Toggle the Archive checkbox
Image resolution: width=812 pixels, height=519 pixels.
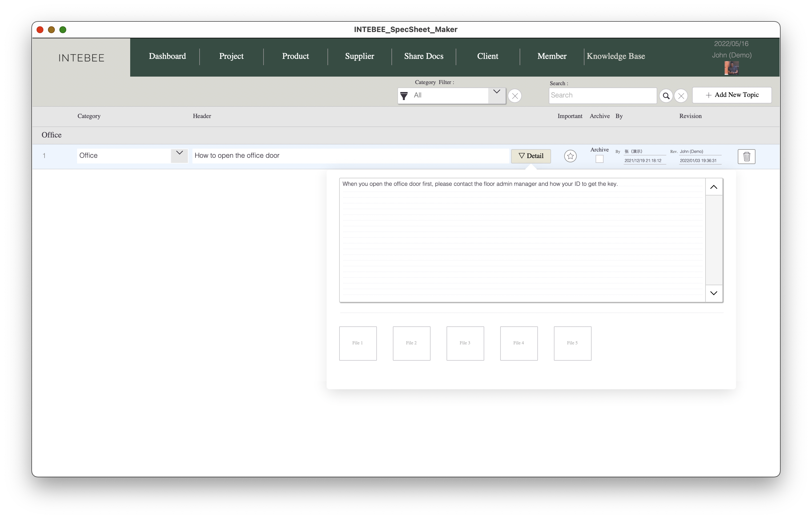599,159
